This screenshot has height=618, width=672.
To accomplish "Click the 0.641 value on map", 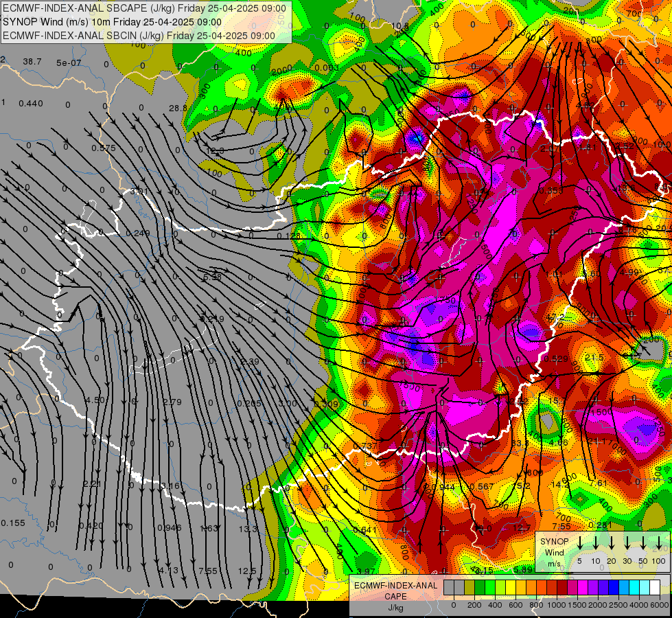I will coord(365,529).
